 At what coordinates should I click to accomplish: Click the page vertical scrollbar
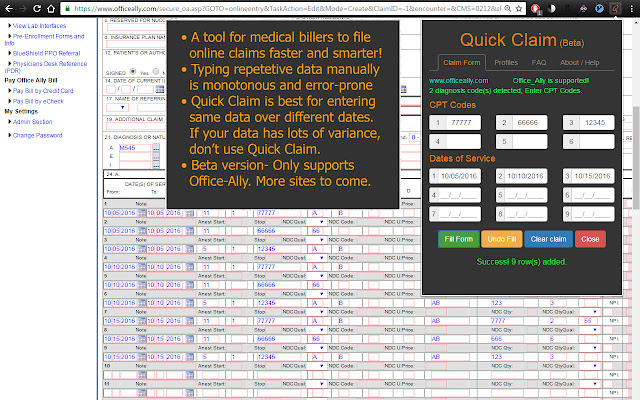[x=636, y=158]
